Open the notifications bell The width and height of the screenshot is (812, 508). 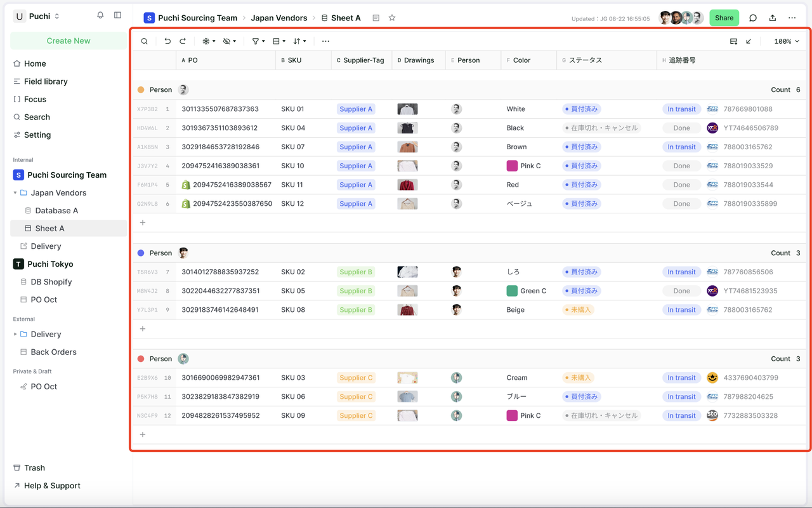click(x=100, y=15)
